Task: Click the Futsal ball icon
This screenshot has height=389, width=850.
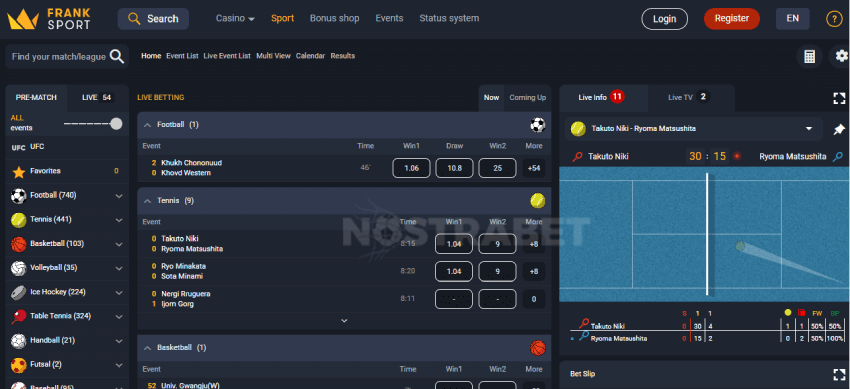Action: pyautogui.click(x=19, y=365)
